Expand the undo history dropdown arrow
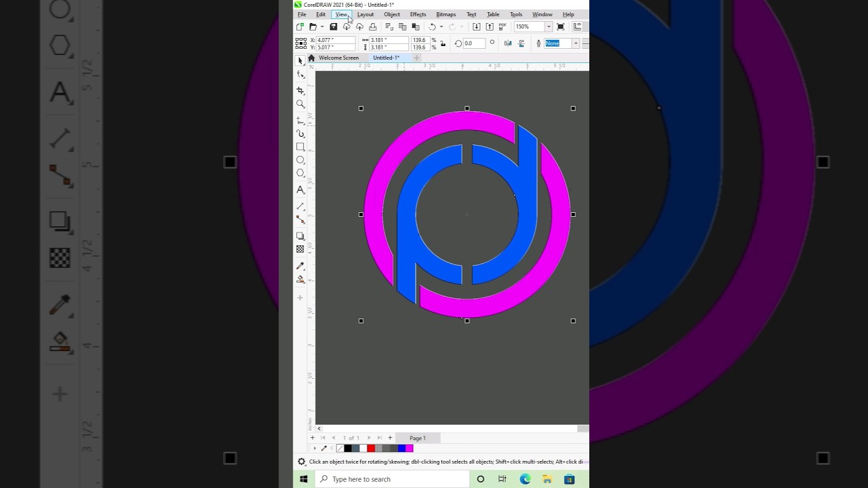 pyautogui.click(x=441, y=26)
